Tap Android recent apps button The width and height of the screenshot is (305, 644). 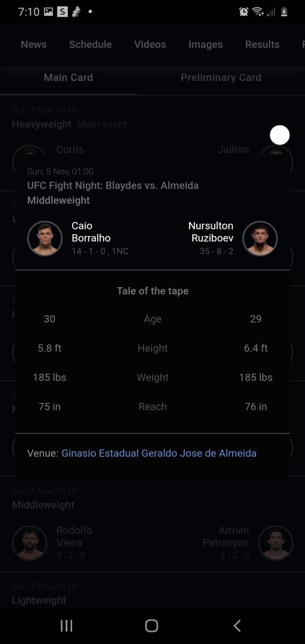[x=66, y=626]
